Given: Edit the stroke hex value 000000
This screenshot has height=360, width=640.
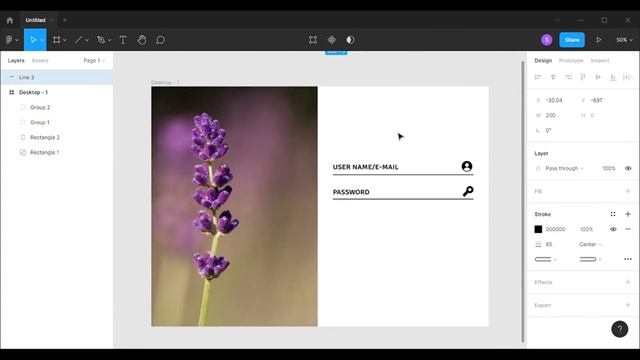Looking at the screenshot, I should pyautogui.click(x=556, y=229).
